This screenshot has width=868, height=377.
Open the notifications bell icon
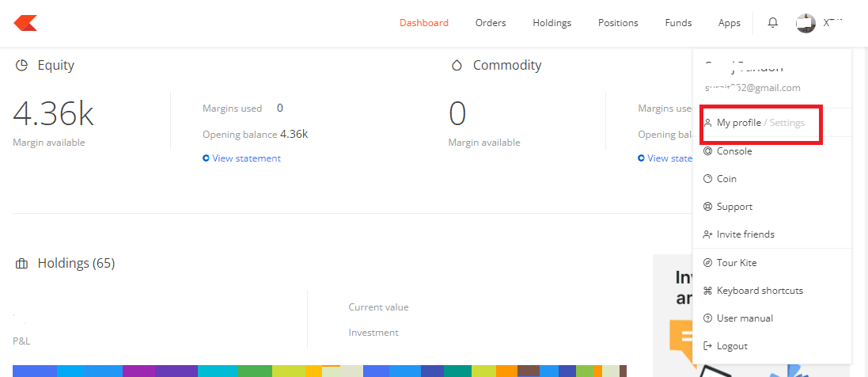pyautogui.click(x=773, y=23)
